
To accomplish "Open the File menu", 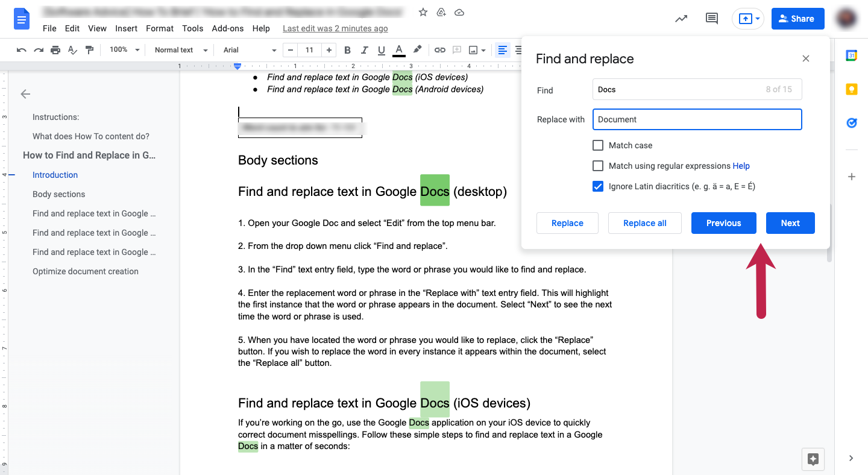I will point(49,28).
